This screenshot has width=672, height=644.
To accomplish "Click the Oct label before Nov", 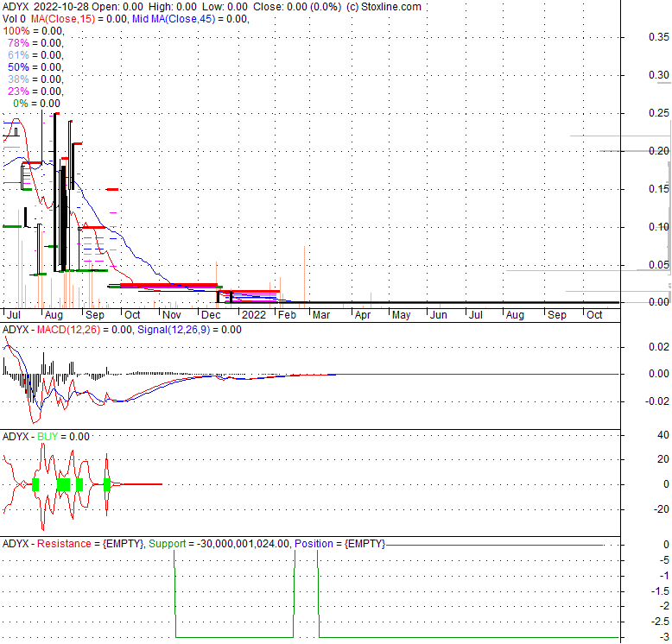I will coord(132,315).
